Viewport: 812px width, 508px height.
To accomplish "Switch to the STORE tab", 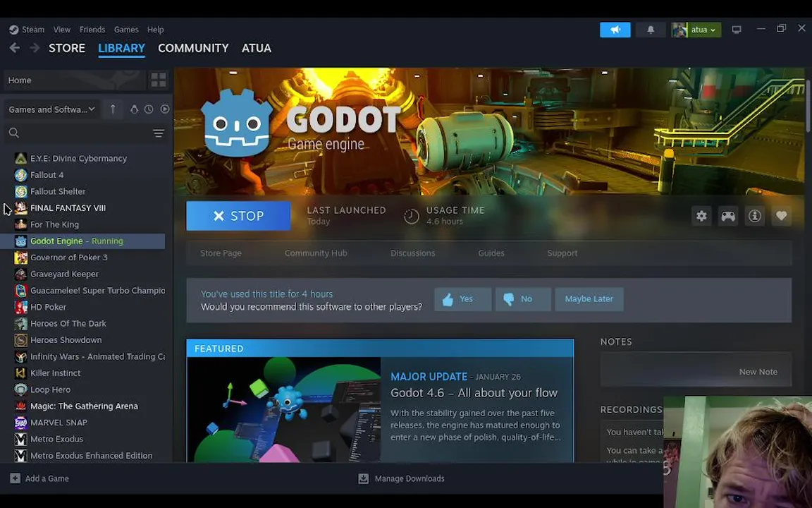I will (67, 48).
